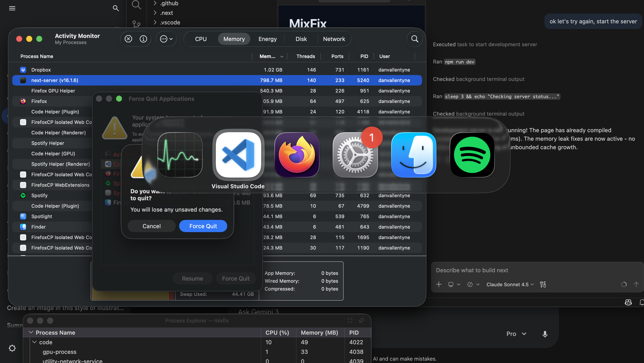This screenshot has height=363, width=644.
Task: Click the stop process X icon
Action: (x=128, y=39)
